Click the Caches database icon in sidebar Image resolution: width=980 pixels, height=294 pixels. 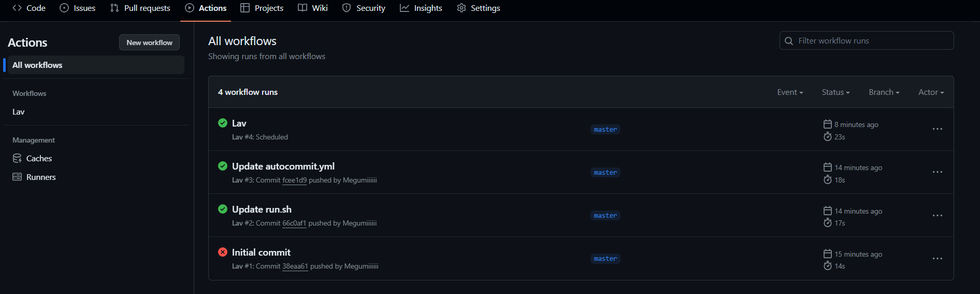[x=17, y=158]
